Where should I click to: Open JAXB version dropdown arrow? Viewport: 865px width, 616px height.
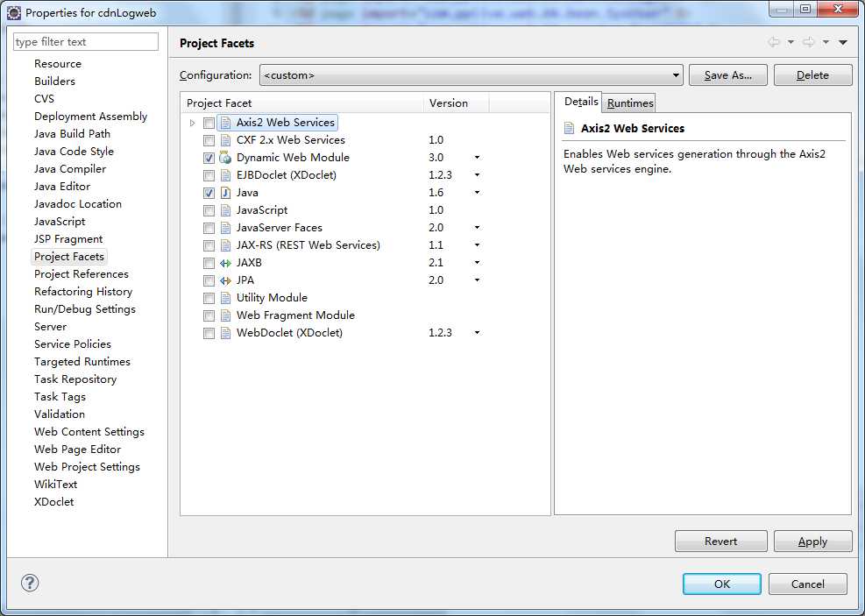477,263
